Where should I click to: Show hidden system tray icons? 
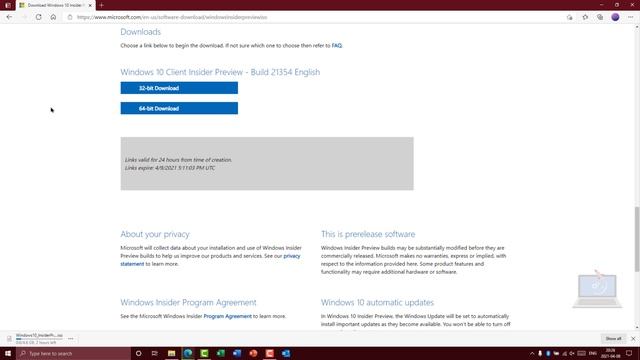[x=532, y=353]
